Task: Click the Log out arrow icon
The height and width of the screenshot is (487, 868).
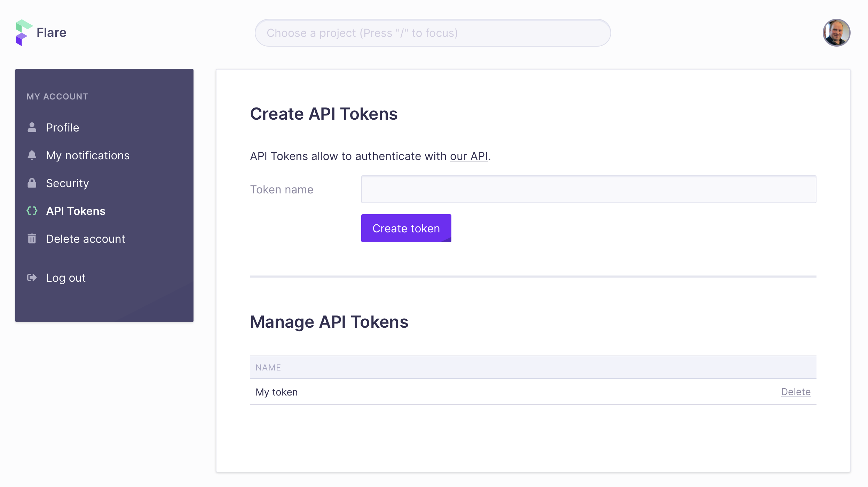Action: click(x=32, y=278)
